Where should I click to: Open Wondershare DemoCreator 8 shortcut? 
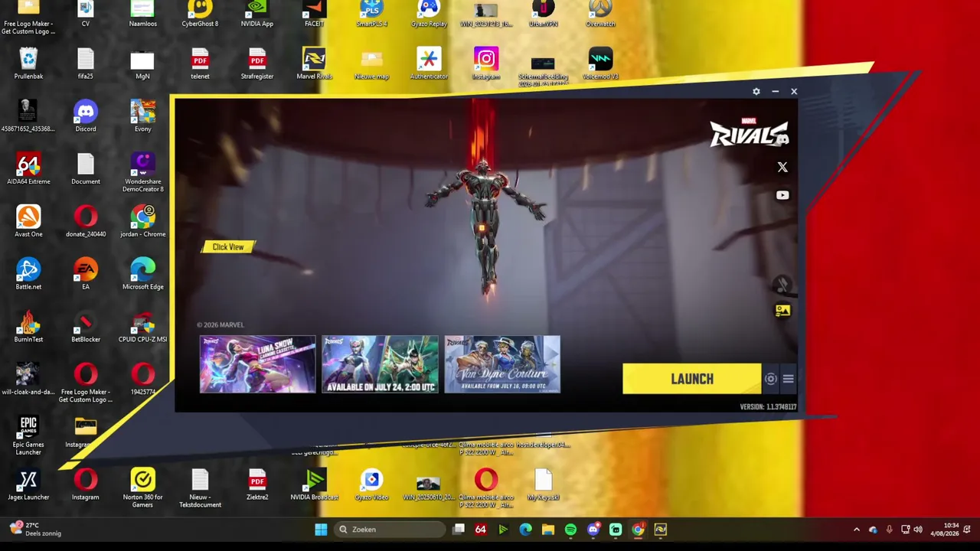143,171
